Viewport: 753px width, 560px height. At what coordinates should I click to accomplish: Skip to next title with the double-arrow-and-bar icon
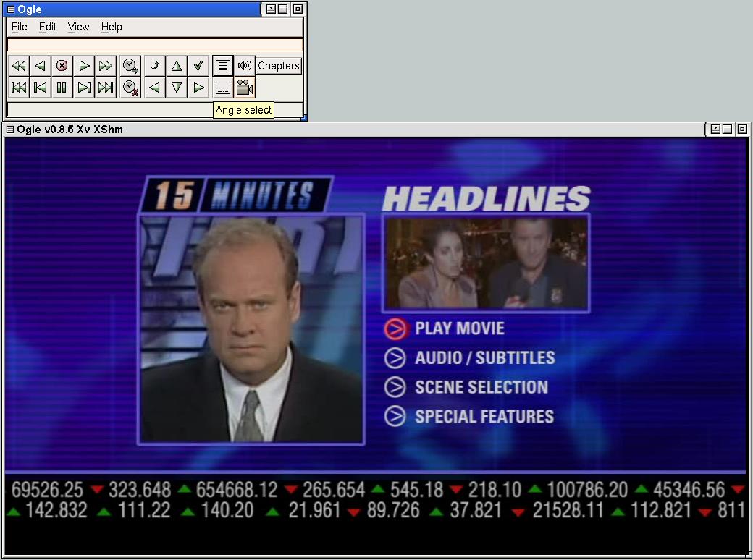tap(106, 88)
